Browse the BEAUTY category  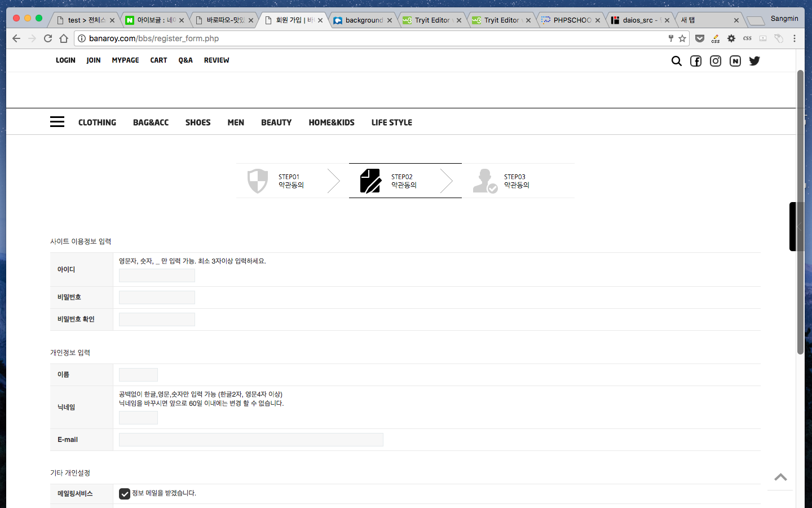(x=276, y=122)
